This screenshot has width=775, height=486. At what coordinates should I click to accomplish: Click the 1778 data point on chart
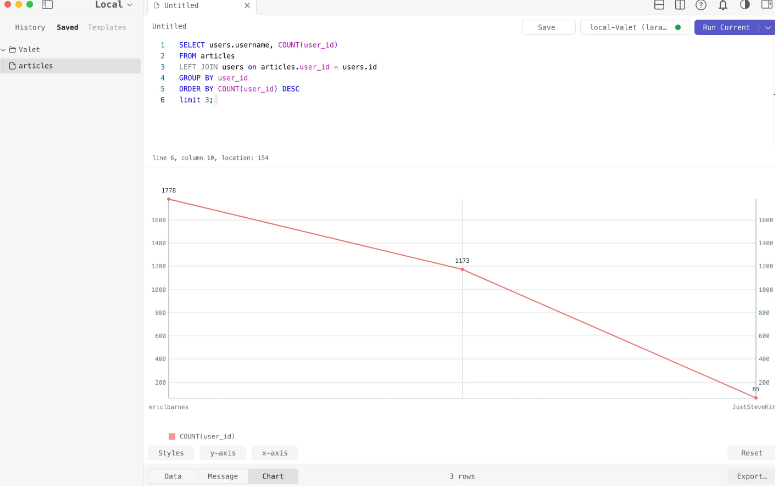point(169,199)
